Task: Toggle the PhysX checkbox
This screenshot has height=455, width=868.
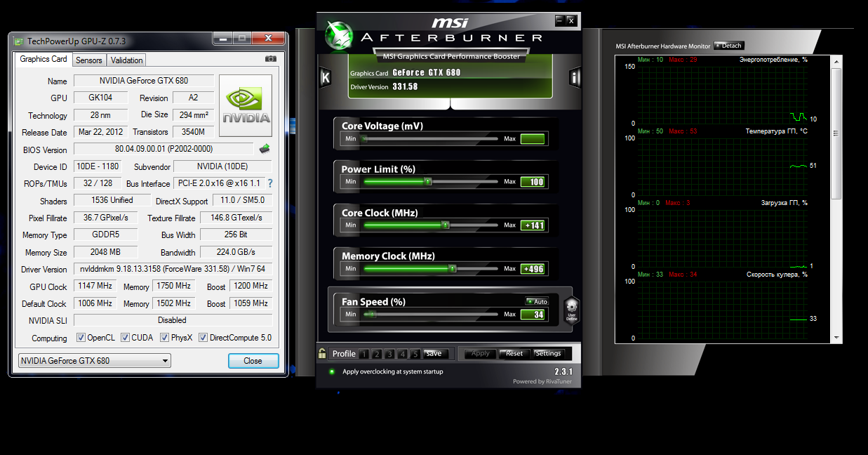Action: click(x=165, y=338)
